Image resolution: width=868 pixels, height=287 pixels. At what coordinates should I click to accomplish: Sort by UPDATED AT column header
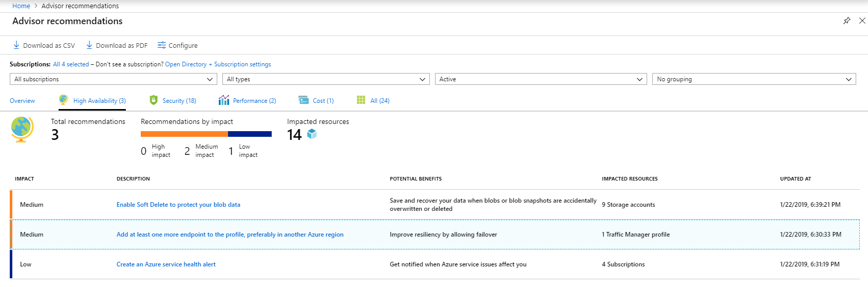tap(796, 179)
